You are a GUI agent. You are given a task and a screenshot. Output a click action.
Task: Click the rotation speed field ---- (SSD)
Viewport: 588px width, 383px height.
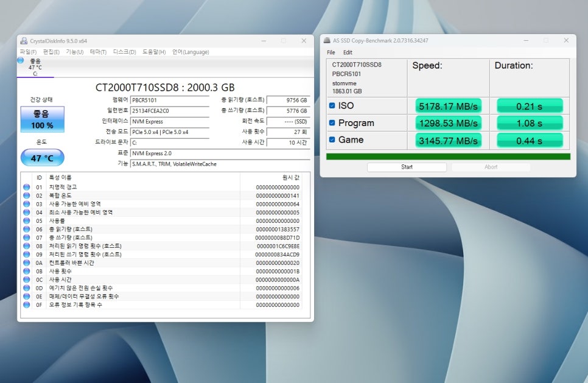[x=288, y=122]
